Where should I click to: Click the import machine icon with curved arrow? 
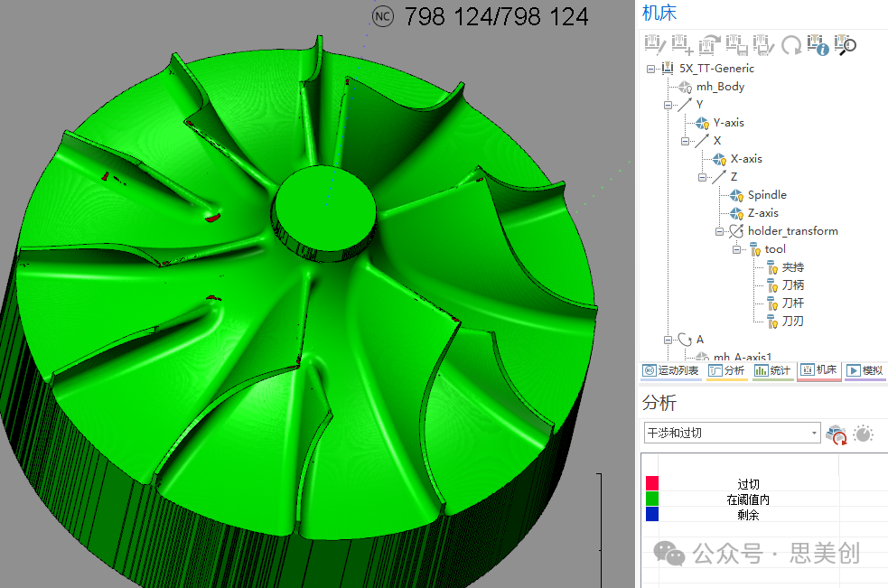[709, 44]
